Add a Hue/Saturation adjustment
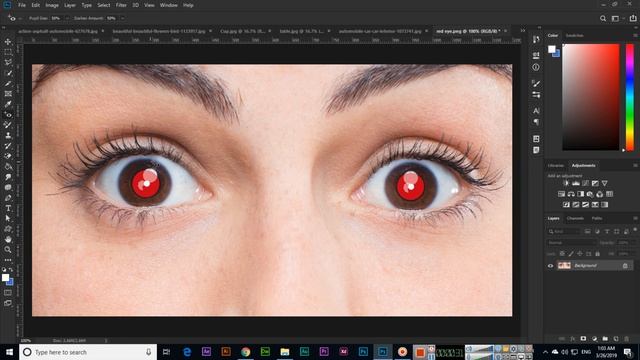This screenshot has width=640, height=360. [562, 194]
